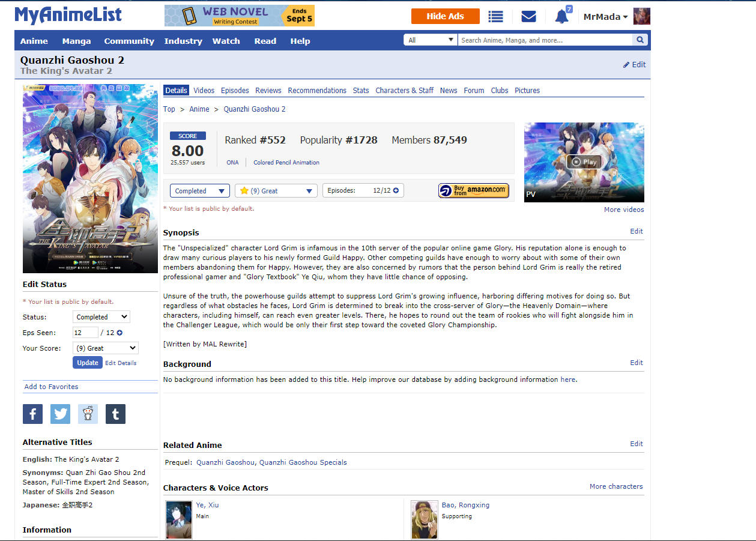Open the Manga menu
The width and height of the screenshot is (756, 541).
click(76, 41)
